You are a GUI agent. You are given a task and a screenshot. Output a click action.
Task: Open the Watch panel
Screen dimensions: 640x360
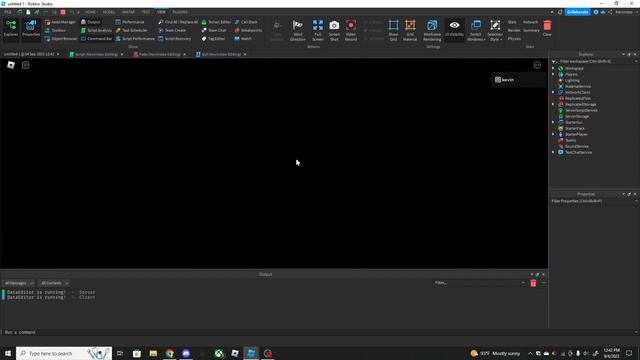point(243,39)
